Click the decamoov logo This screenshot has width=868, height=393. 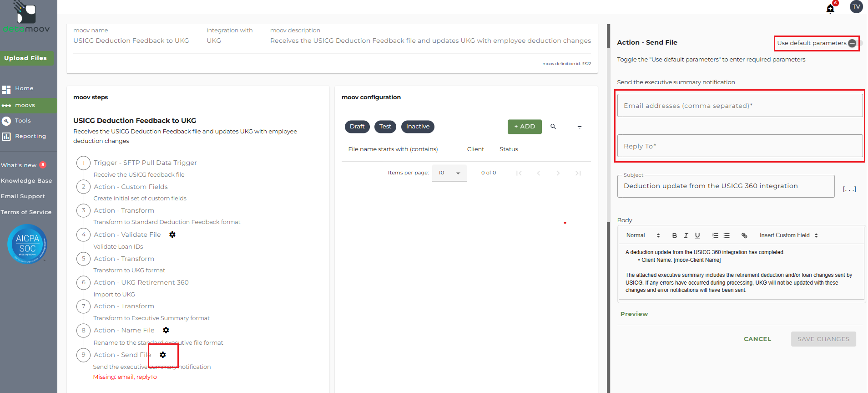(x=26, y=17)
